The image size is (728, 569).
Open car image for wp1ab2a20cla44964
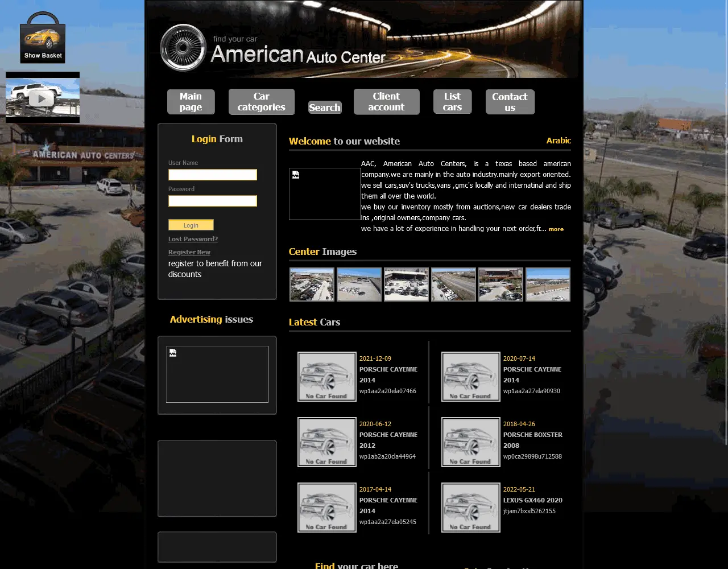pyautogui.click(x=327, y=442)
